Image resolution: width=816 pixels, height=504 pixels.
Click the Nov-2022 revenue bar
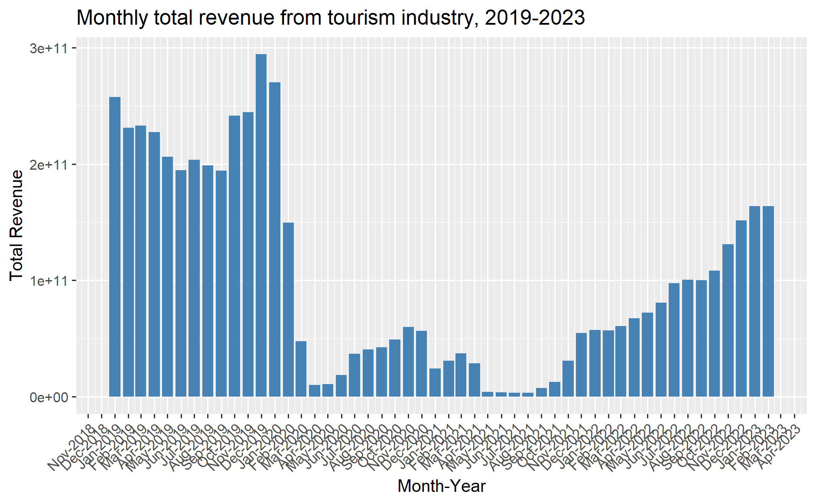728,320
